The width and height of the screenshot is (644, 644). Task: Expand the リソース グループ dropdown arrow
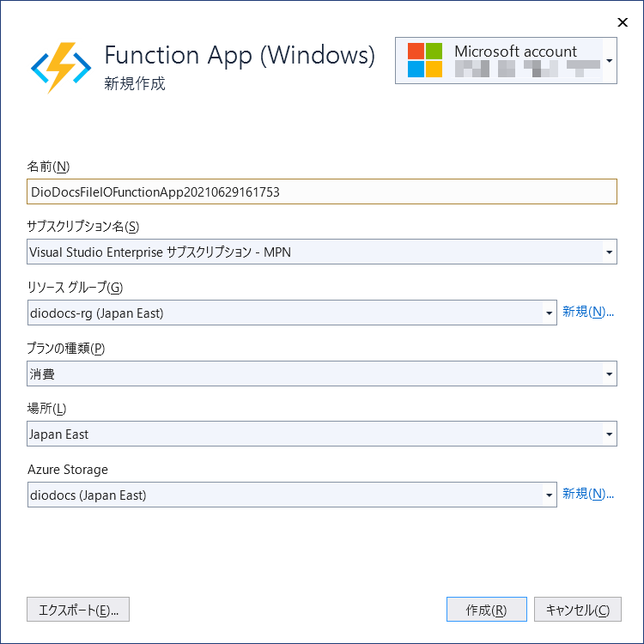(550, 313)
